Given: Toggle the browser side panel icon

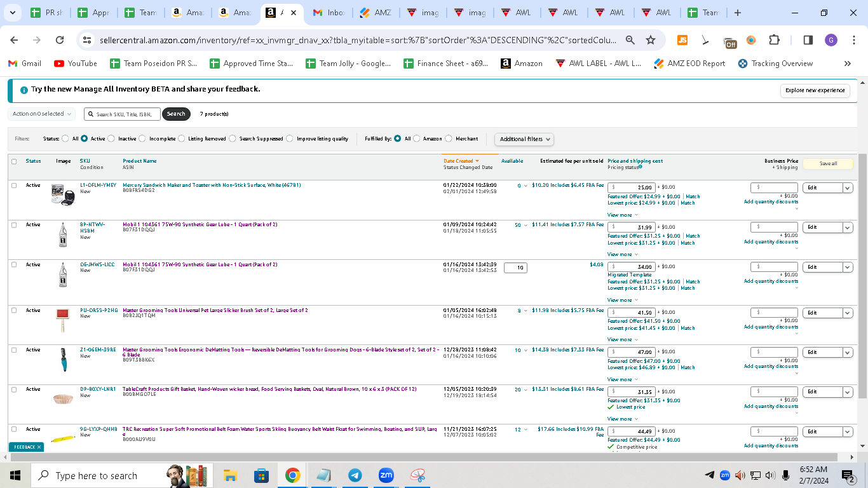Looking at the screenshot, I should 808,40.
